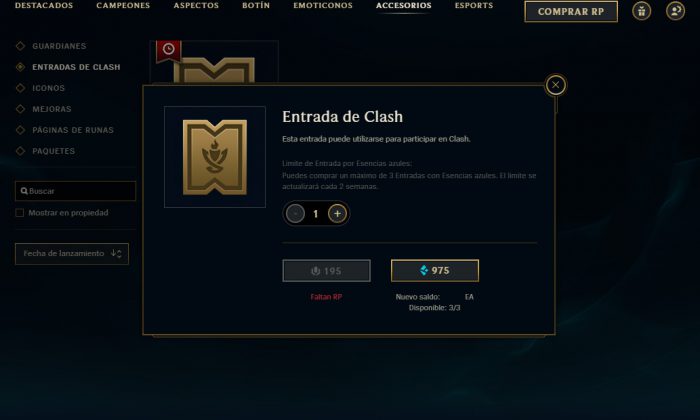Buy the ticket for 975 blue essence
Viewport: 700px width, 420px height.
tap(435, 270)
